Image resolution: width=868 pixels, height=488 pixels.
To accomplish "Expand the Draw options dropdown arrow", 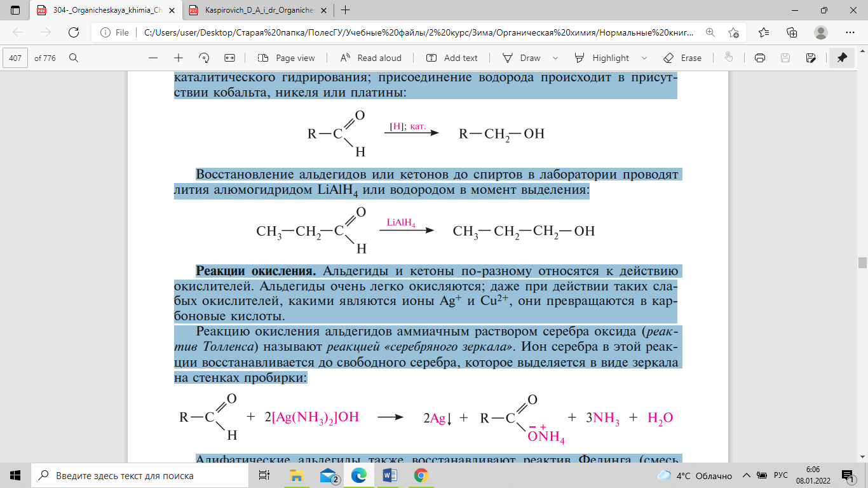I will coord(555,58).
